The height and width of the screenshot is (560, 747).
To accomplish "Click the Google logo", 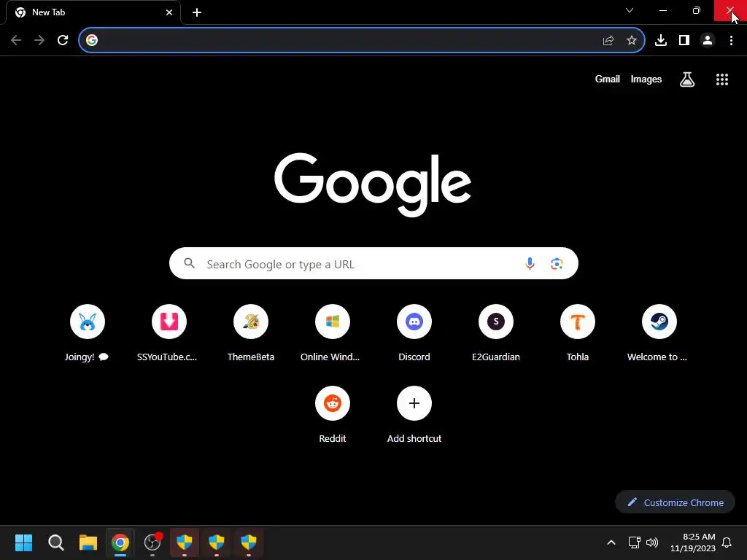I will (373, 184).
